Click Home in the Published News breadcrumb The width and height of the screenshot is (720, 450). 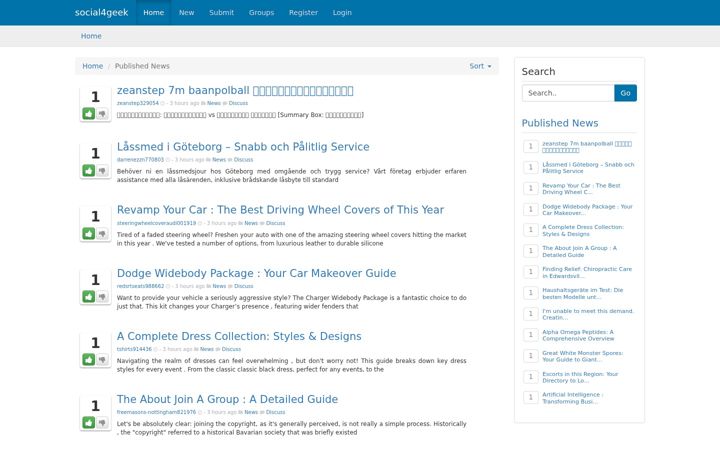(92, 66)
